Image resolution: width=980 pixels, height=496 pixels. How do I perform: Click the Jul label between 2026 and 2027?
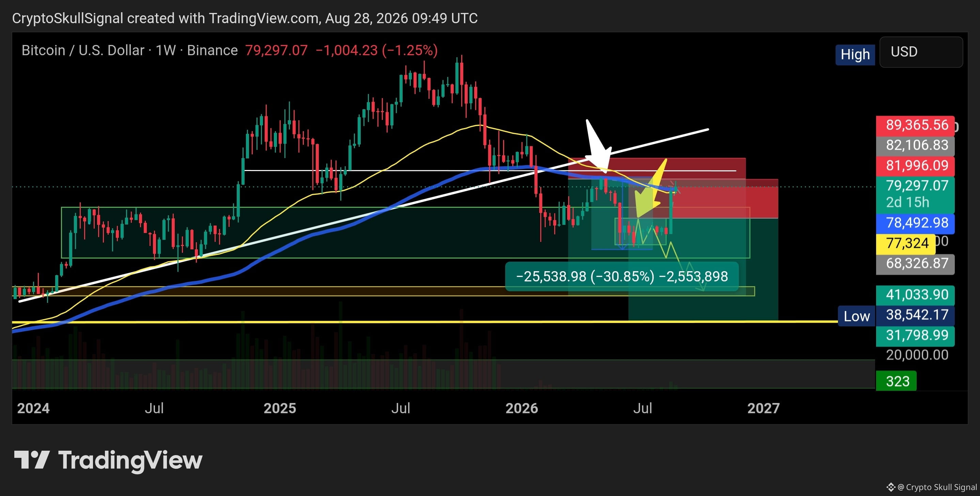(642, 408)
